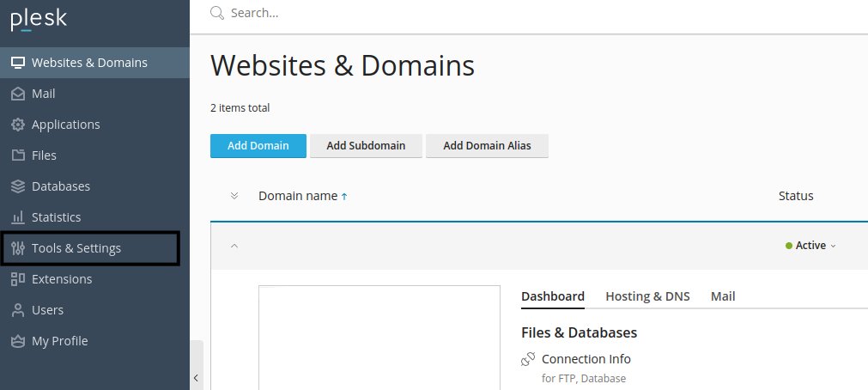Open Mail via its envelope icon
The image size is (868, 390).
pos(18,94)
